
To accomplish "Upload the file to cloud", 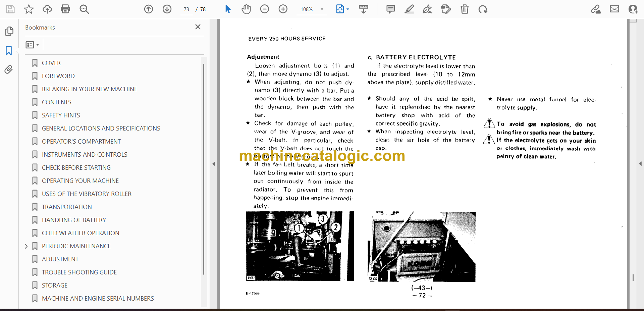I will click(x=47, y=9).
